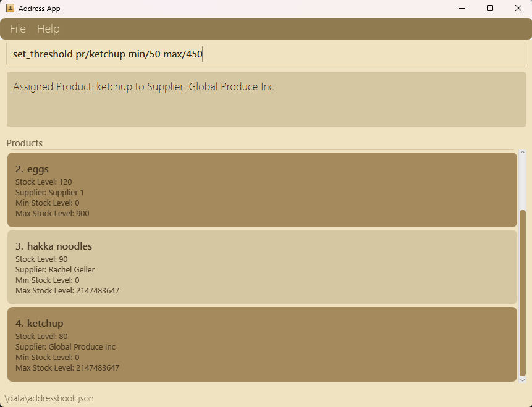
Task: Open the Help menu
Action: 48,29
